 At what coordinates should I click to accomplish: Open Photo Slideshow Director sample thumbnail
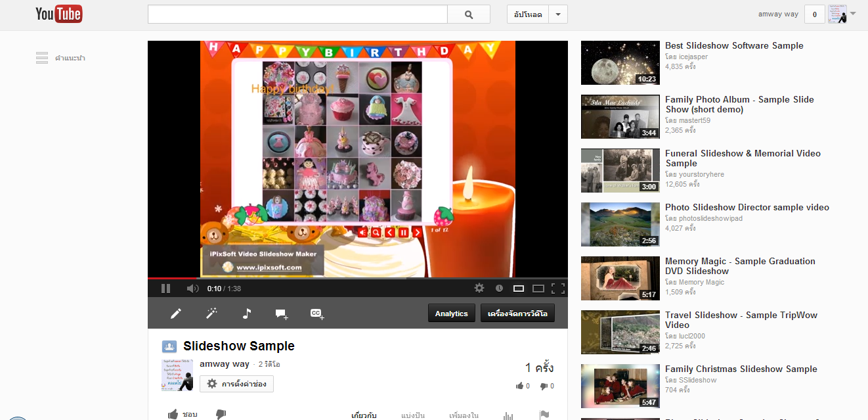click(620, 225)
